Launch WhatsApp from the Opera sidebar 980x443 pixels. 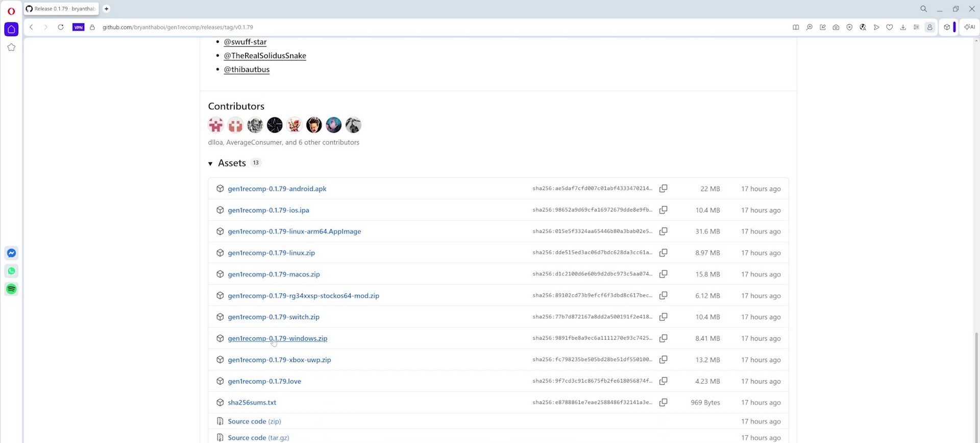(11, 271)
